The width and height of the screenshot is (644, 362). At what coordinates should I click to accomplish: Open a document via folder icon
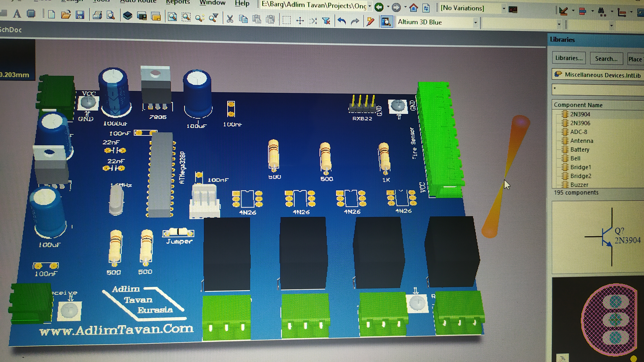click(x=66, y=15)
